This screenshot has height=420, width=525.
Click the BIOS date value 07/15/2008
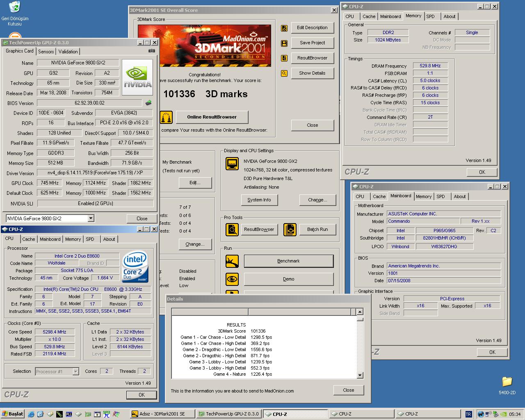pyautogui.click(x=444, y=281)
